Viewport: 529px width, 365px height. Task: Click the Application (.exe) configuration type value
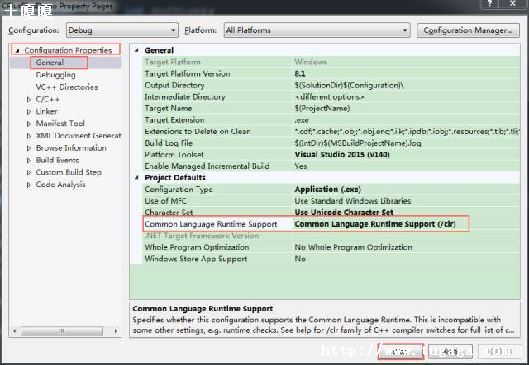(328, 189)
